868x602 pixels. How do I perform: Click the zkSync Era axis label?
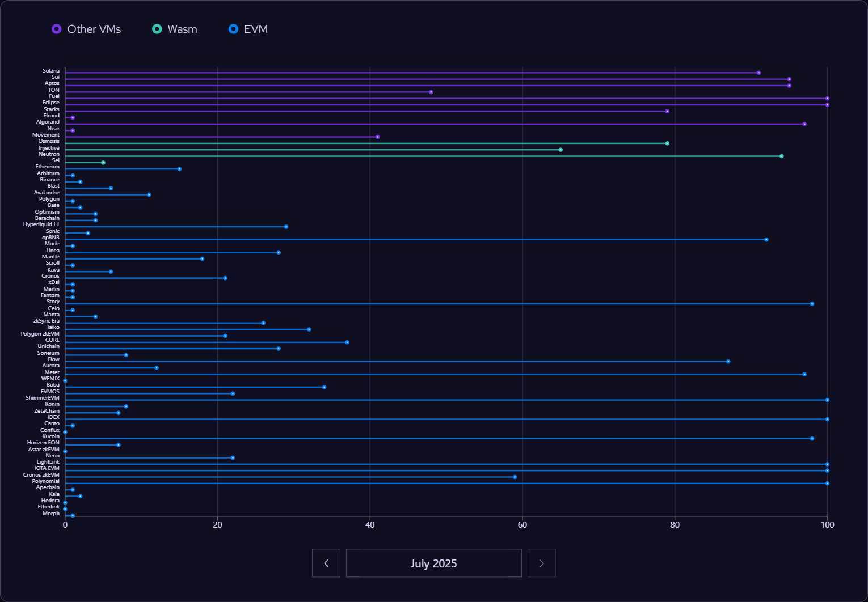(x=47, y=321)
